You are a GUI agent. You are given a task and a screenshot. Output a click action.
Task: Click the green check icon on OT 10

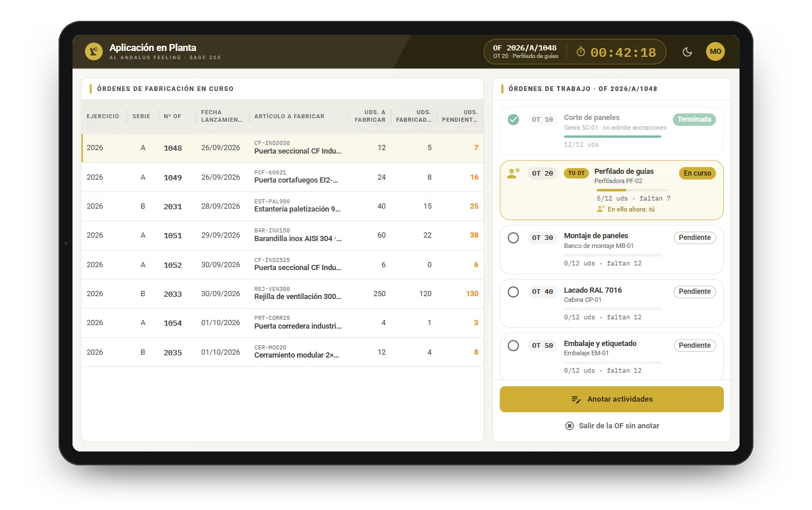point(513,119)
